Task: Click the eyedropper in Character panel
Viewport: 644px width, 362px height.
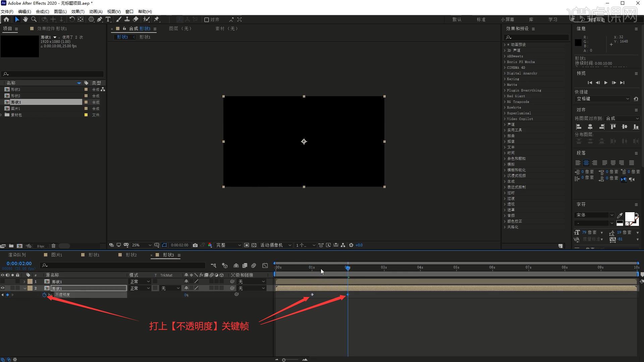Action: tap(620, 216)
